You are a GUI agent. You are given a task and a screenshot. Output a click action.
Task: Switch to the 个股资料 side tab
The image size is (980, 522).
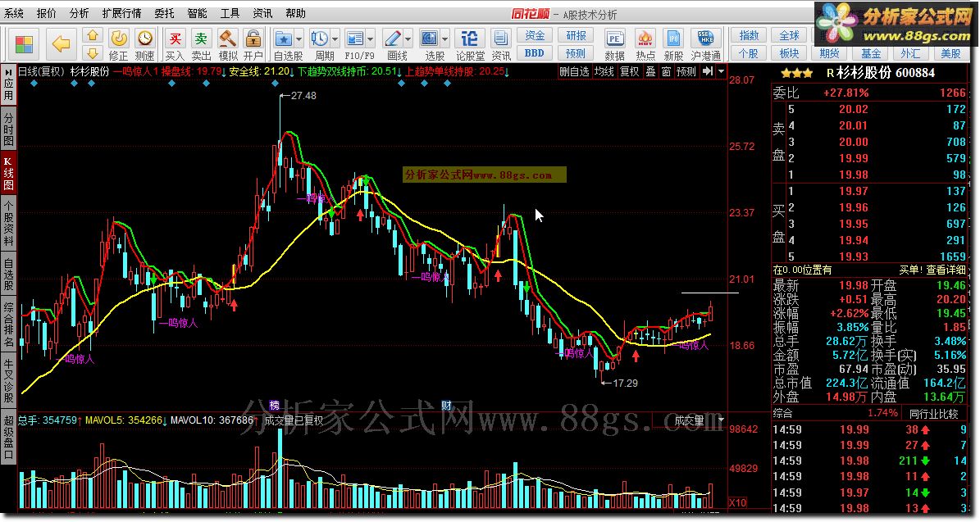(8, 224)
